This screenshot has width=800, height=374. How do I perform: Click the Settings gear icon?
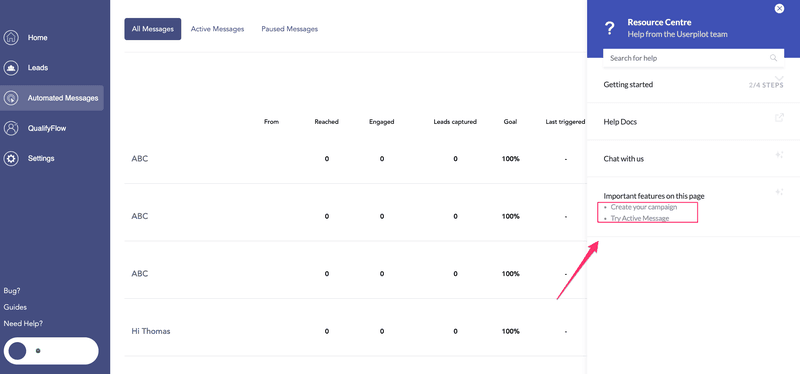click(x=11, y=158)
